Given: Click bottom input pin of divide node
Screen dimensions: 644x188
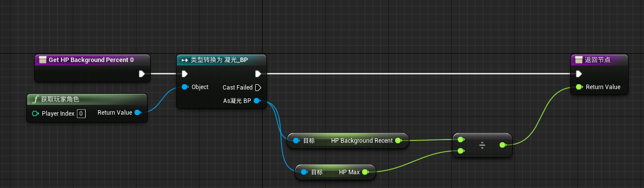Looking at the screenshot, I should point(461,151).
